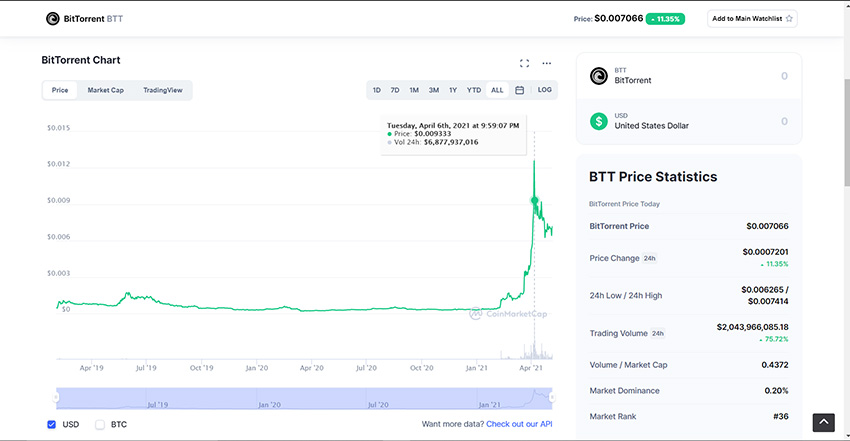Open the Check out our API link
850x441 pixels.
coord(519,424)
